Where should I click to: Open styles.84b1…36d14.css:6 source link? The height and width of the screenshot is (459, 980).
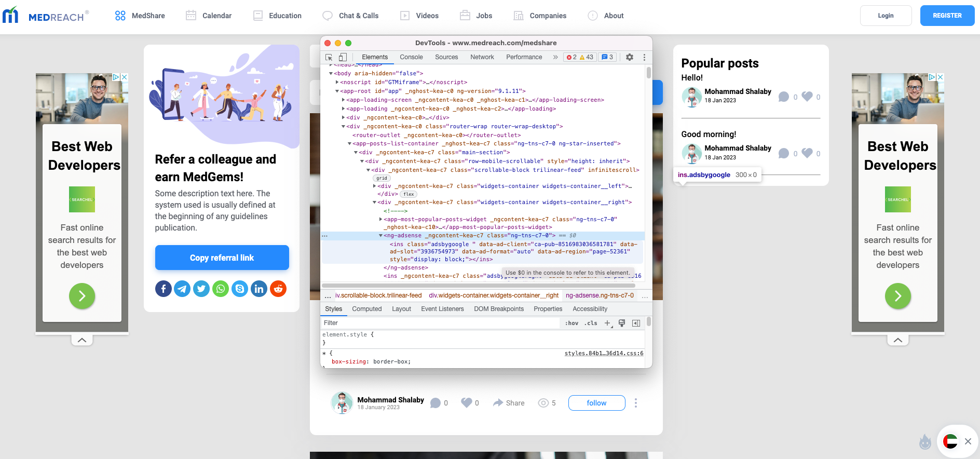click(x=604, y=354)
